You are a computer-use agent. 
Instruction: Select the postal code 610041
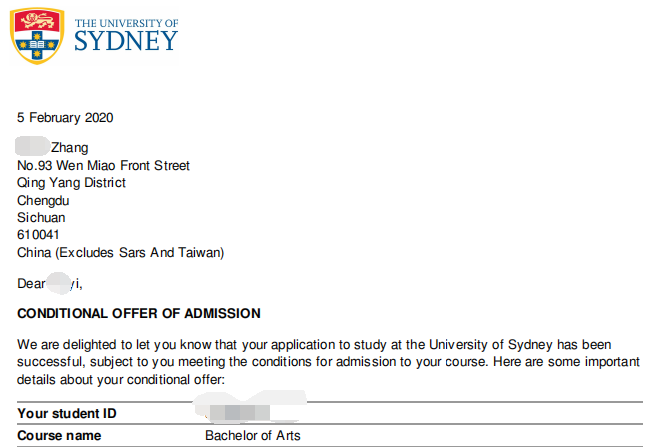coord(39,235)
